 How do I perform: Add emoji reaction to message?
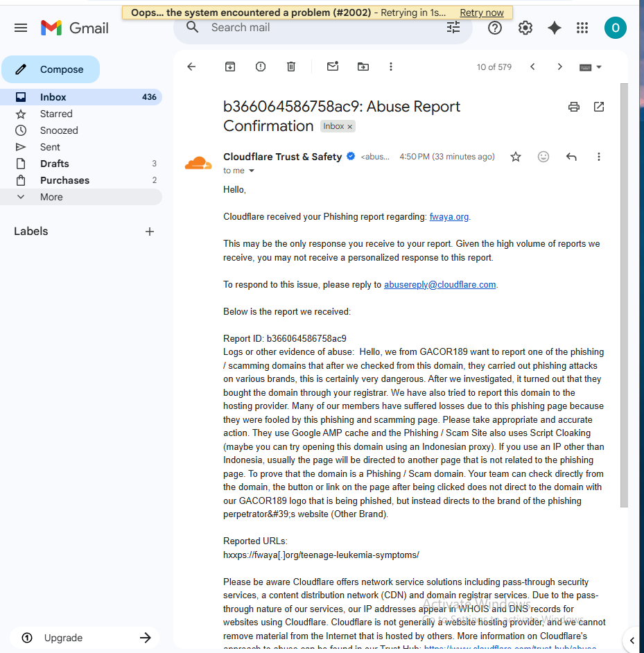point(543,157)
